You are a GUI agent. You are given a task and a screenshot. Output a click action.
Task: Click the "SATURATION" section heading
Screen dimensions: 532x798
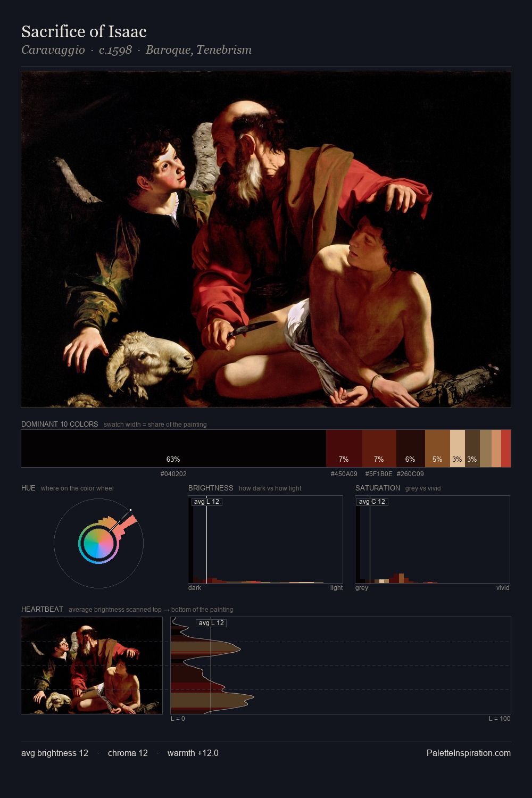[x=378, y=488]
